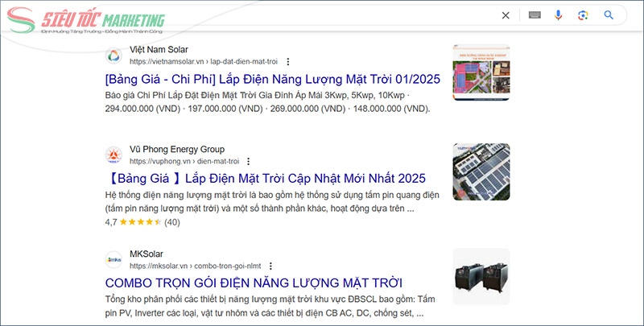The width and height of the screenshot is (644, 326).
Task: Click the Vũ Phong solar rooftop thumbnail
Action: (481, 172)
